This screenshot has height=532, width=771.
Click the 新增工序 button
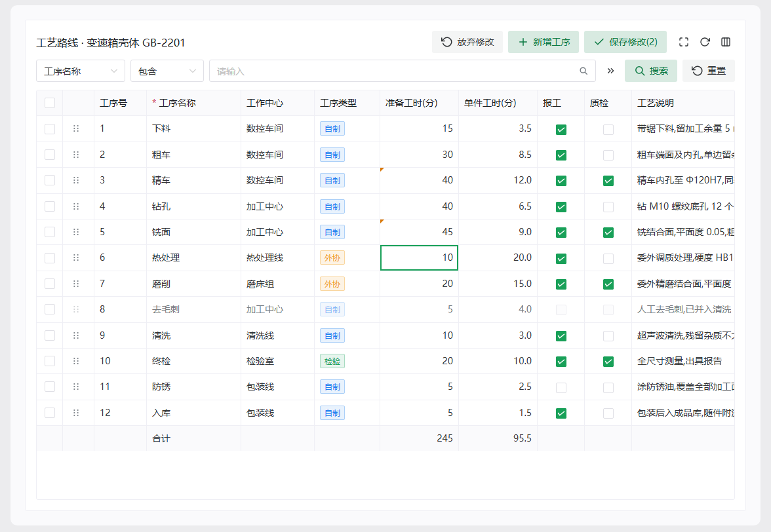(544, 42)
